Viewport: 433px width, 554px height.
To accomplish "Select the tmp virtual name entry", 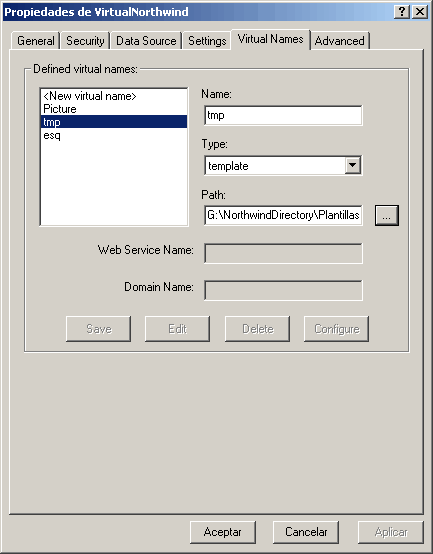I will 114,122.
